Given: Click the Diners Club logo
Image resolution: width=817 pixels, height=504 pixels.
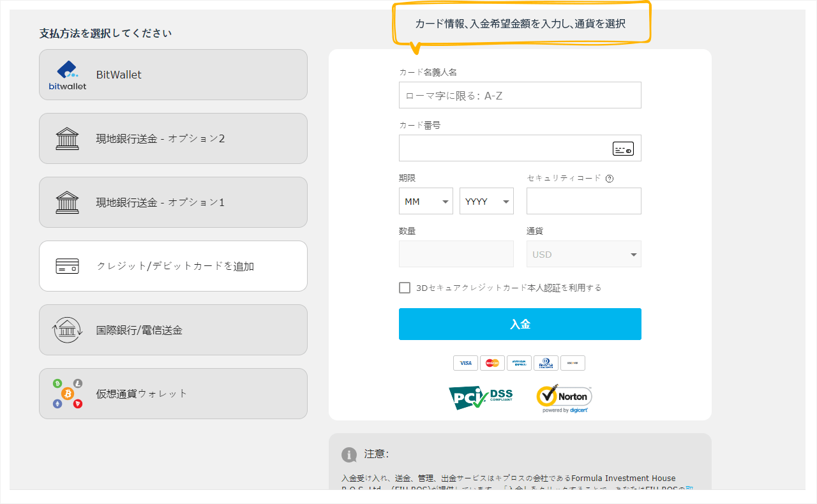Looking at the screenshot, I should point(546,363).
